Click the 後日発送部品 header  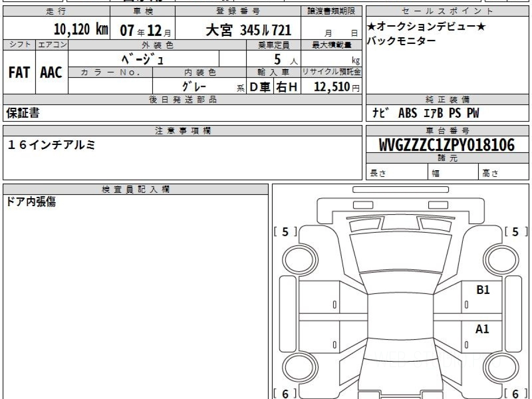[182, 100]
